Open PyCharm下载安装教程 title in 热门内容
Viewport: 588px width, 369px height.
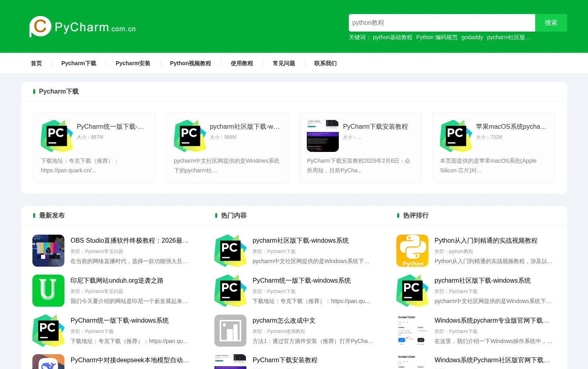[285, 360]
